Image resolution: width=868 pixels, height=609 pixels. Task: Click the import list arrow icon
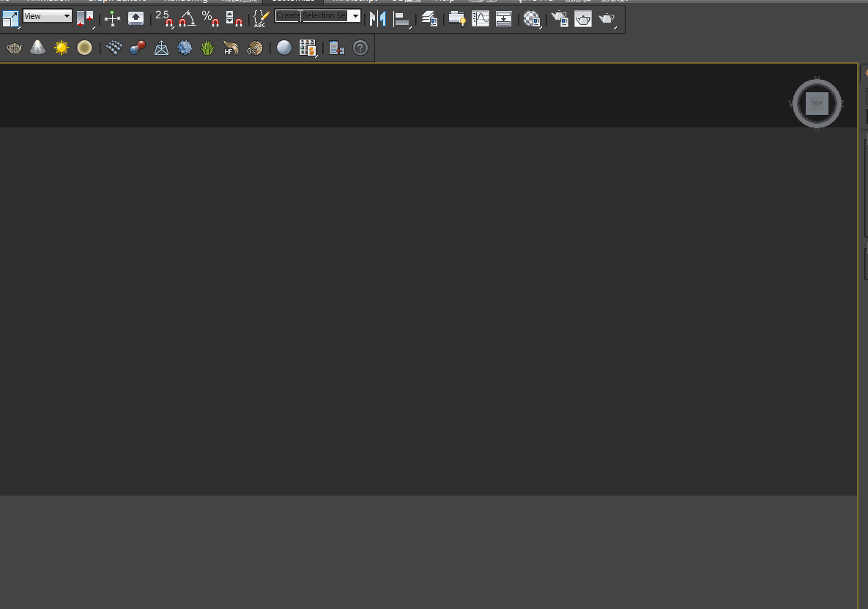click(x=336, y=48)
